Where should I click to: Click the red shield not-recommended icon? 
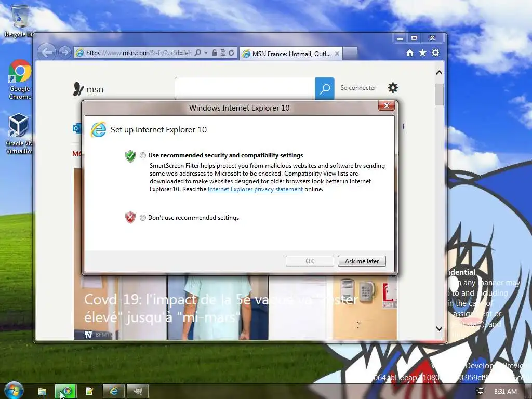click(130, 218)
